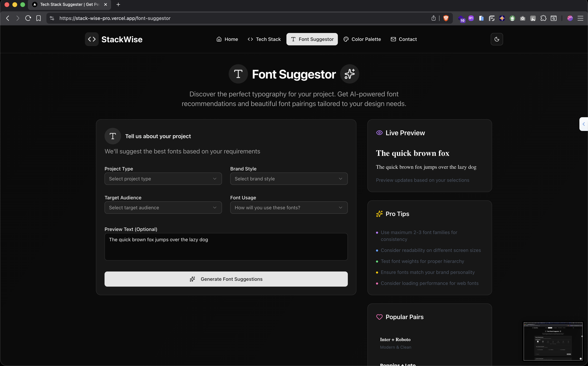Click the Brave shields icon
The width and height of the screenshot is (588, 366).
coord(446,18)
